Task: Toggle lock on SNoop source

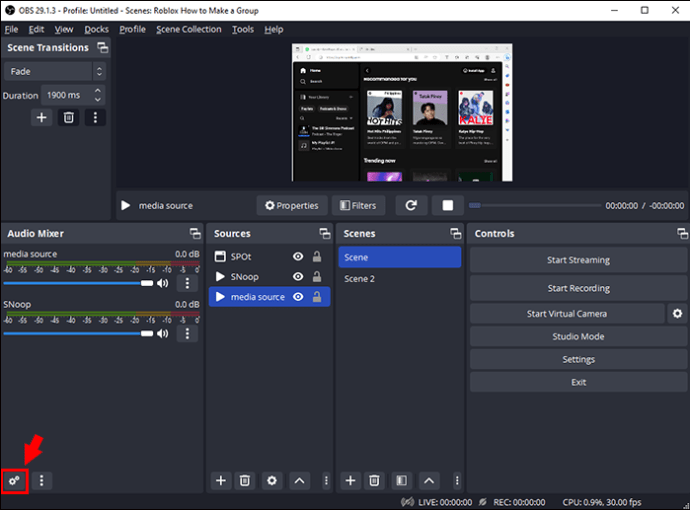Action: point(316,276)
